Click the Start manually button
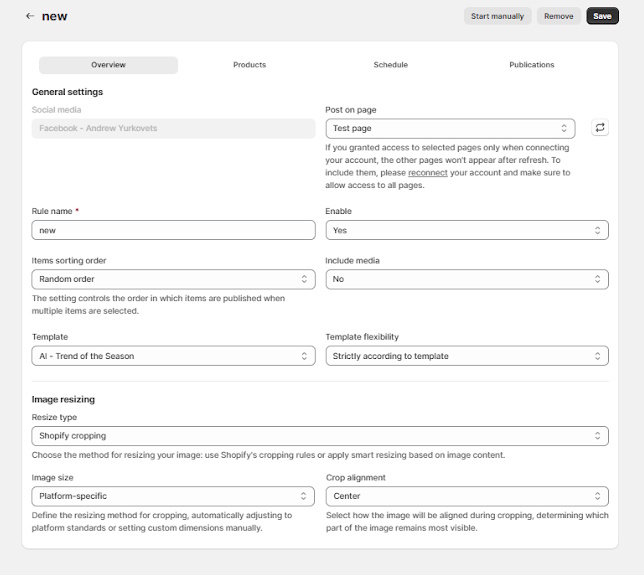Screen dimensions: 644x575 pos(497,16)
